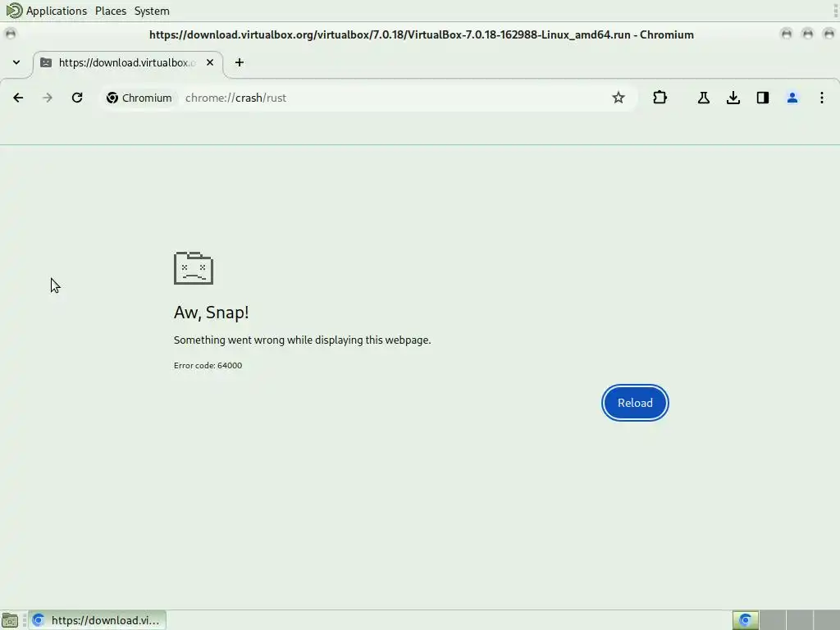
Task: Close the download.virtualbox tab
Action: pyautogui.click(x=210, y=62)
